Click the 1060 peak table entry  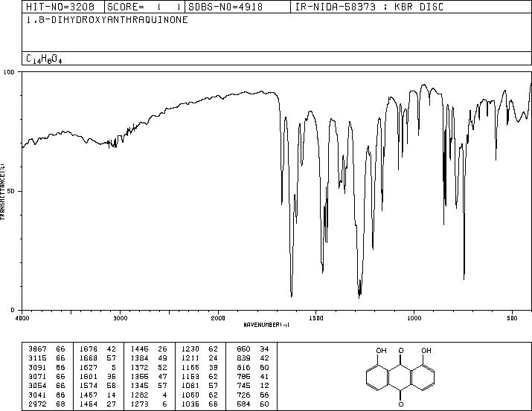coord(199,395)
